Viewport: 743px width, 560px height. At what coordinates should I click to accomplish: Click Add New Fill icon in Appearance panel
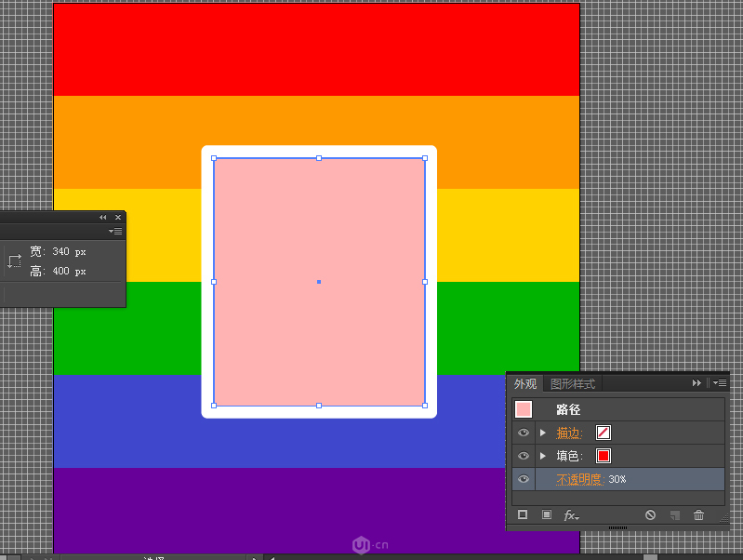tap(547, 514)
